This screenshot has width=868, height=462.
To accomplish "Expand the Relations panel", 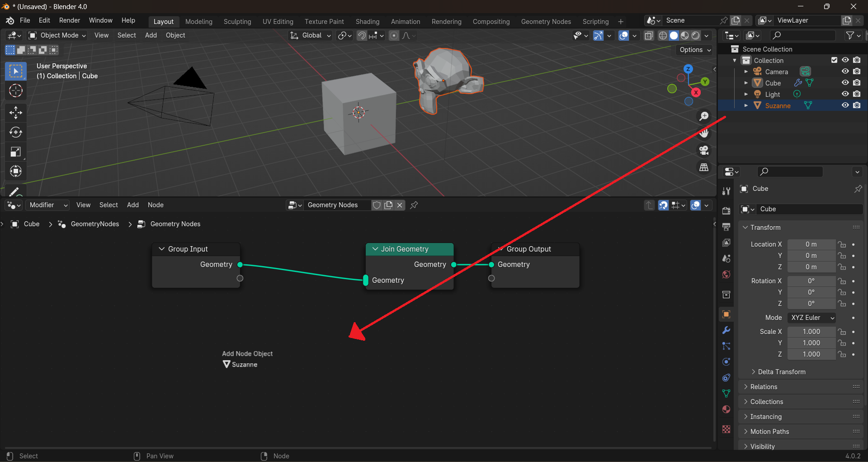I will pos(764,387).
